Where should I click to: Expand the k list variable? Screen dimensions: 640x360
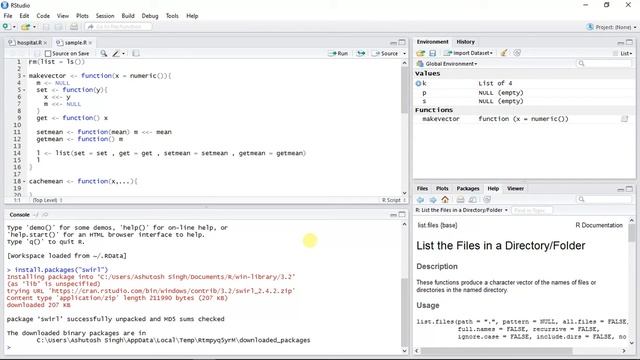tap(418, 83)
